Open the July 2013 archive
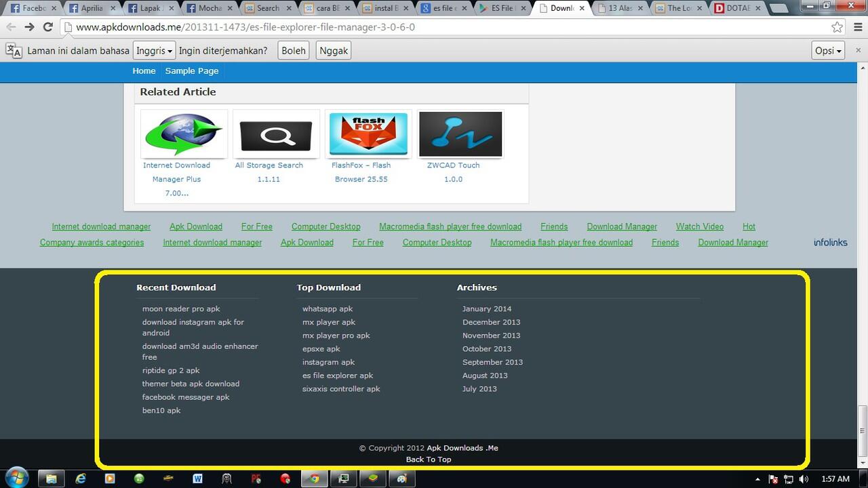 pyautogui.click(x=479, y=389)
